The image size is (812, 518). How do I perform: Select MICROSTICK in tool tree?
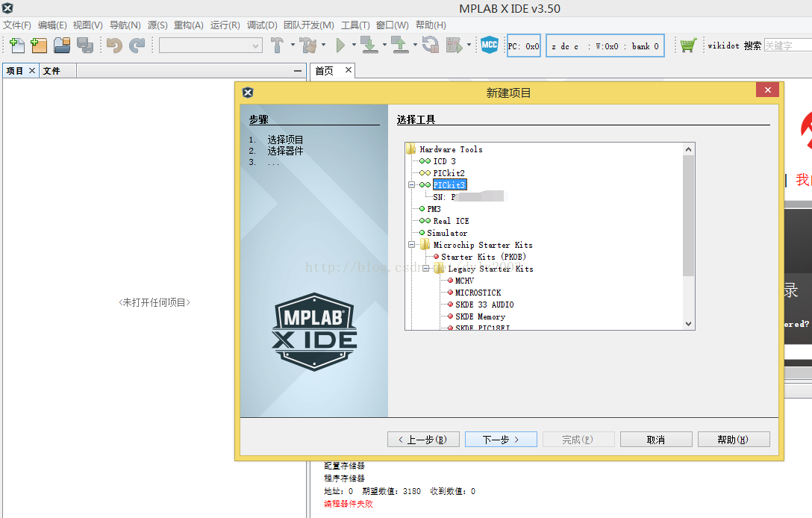coord(478,292)
